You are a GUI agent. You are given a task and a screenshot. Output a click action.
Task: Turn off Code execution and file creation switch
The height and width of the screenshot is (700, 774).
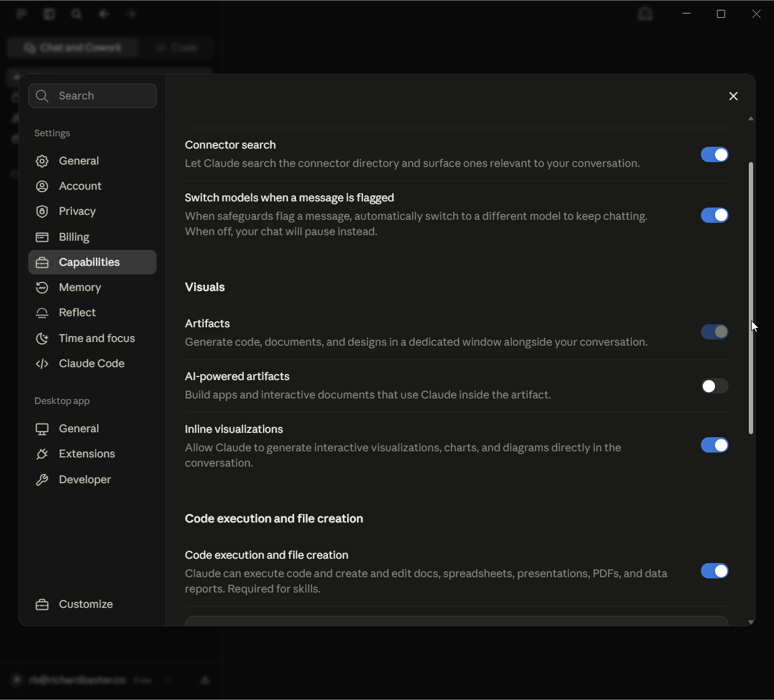point(714,570)
